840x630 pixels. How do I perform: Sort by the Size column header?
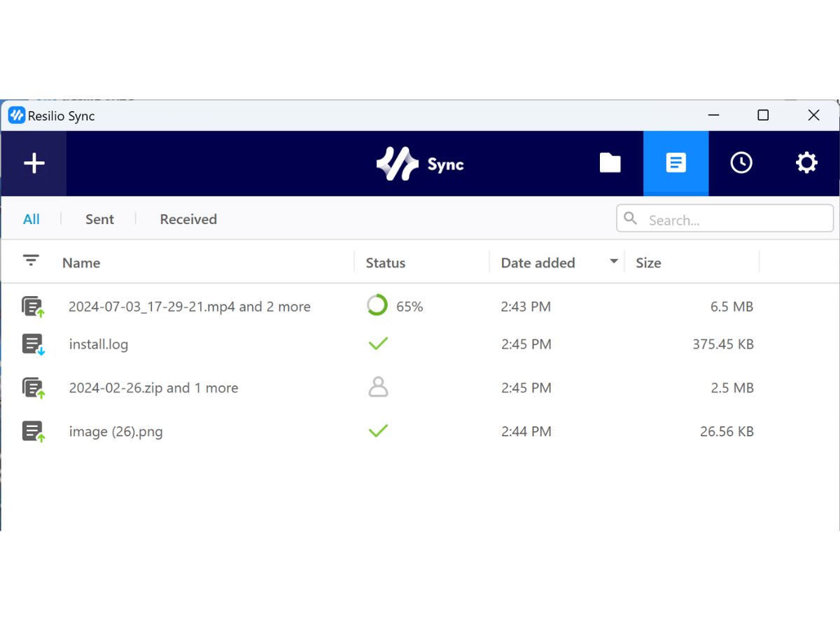[648, 262]
